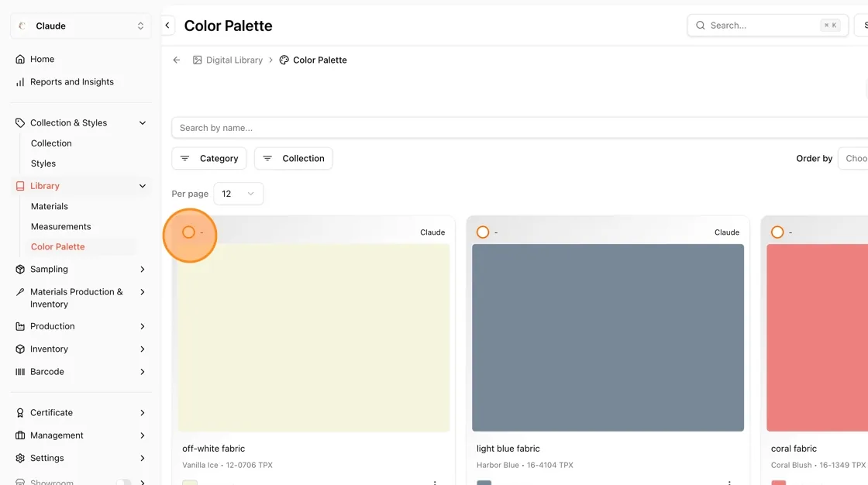Click the Color Palette breadcrumb
This screenshot has width=868, height=485.
320,60
